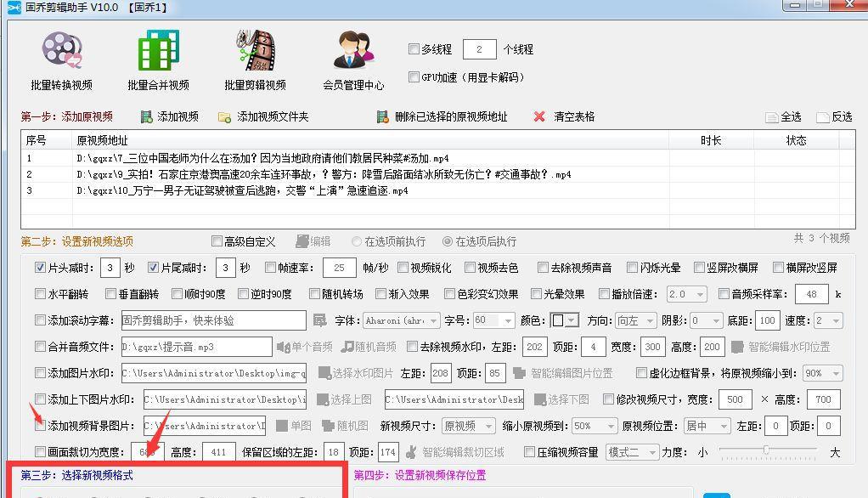Click the font picker icon for 滚动字幕

[319, 320]
